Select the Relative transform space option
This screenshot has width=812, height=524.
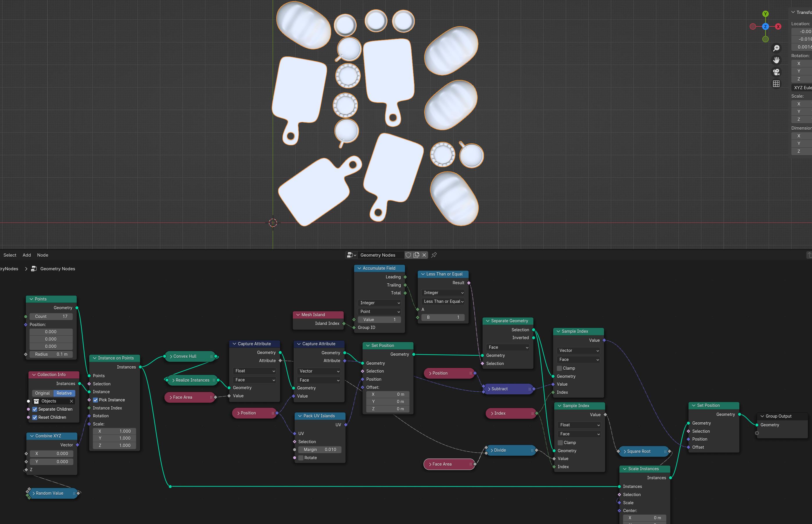64,393
